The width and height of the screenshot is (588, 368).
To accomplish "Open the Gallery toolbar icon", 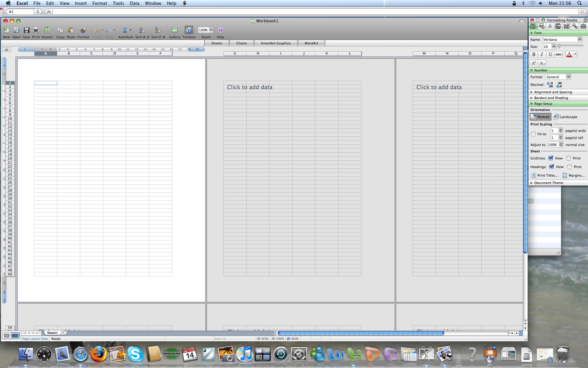I will (x=175, y=30).
